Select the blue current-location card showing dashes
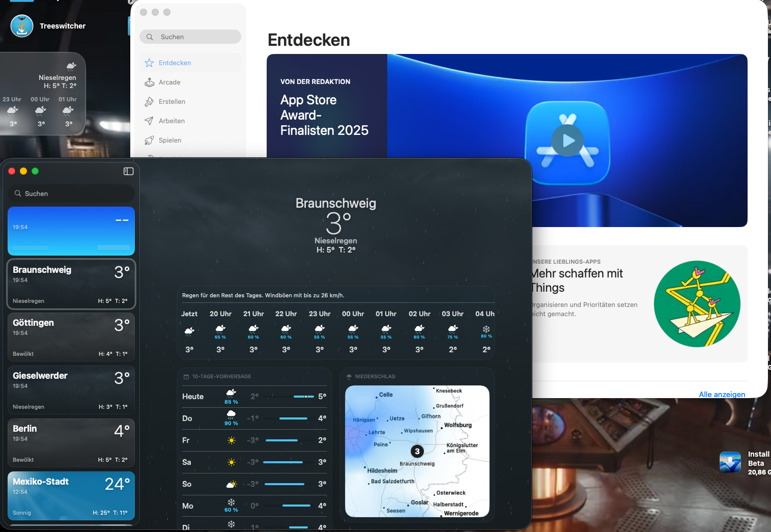The width and height of the screenshot is (771, 532). click(x=71, y=231)
